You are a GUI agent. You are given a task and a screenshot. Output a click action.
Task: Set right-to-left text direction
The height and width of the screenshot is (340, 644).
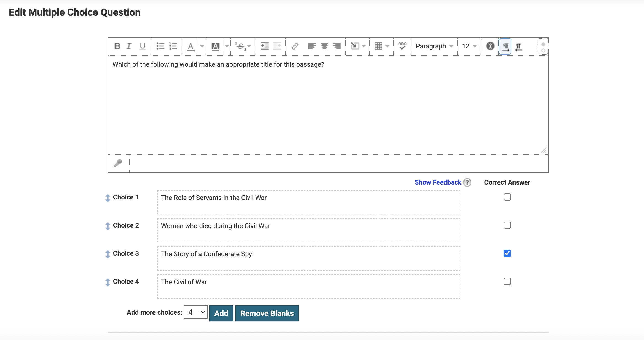[519, 46]
